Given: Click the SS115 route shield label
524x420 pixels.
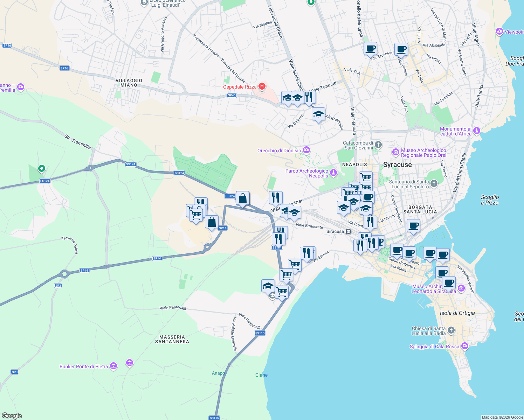Looking at the screenshot, I should pos(259,333).
